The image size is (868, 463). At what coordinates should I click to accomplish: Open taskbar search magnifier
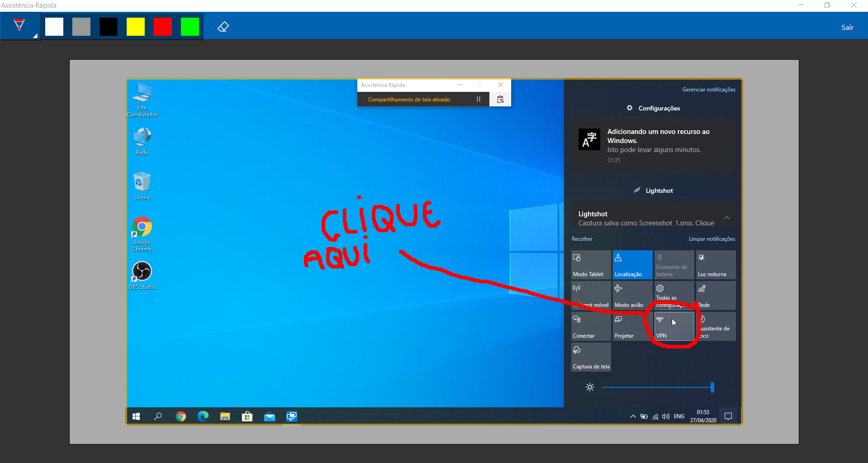pyautogui.click(x=158, y=416)
